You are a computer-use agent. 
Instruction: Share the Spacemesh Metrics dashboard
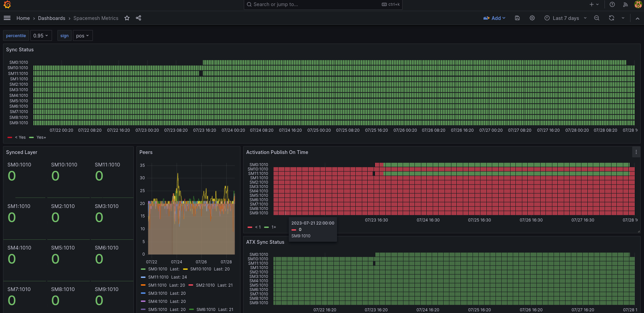(x=138, y=18)
